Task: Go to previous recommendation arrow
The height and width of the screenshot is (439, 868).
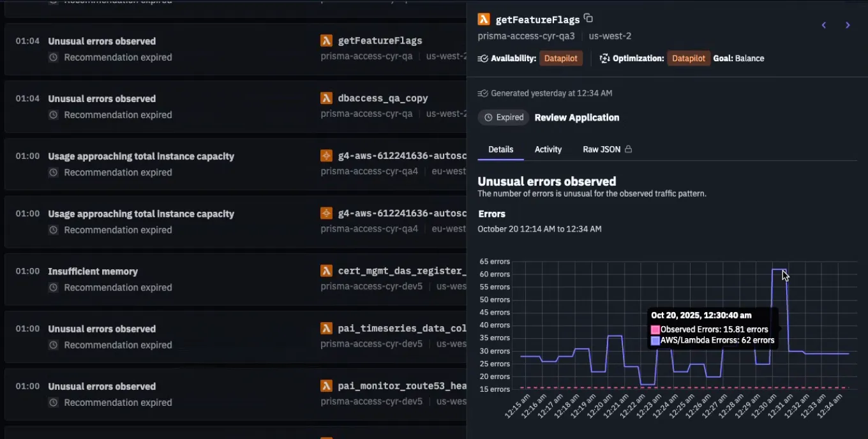Action: (824, 25)
